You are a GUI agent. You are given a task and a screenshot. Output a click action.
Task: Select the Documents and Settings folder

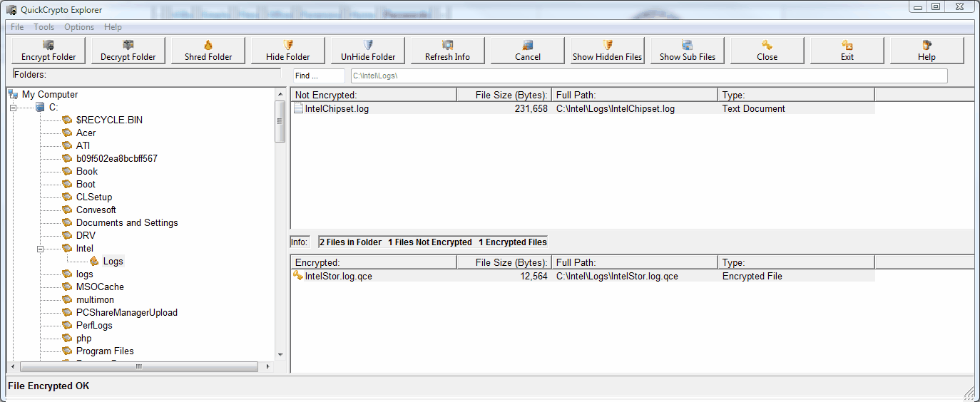click(127, 222)
